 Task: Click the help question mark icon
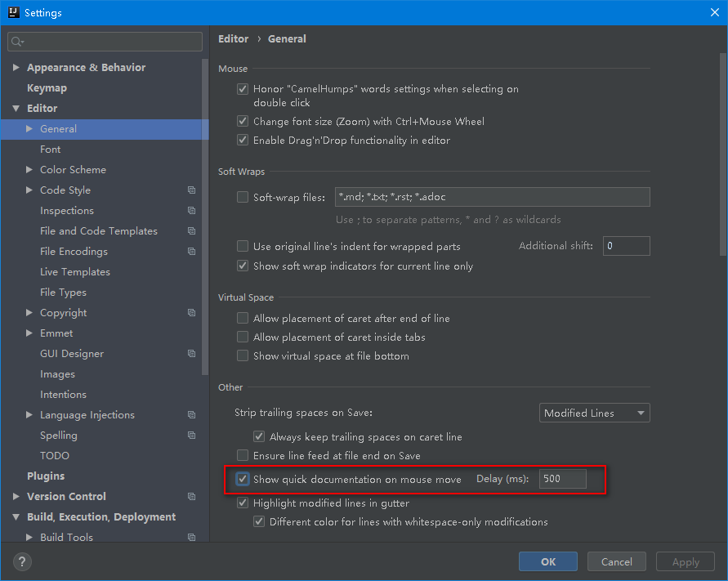[x=22, y=561]
